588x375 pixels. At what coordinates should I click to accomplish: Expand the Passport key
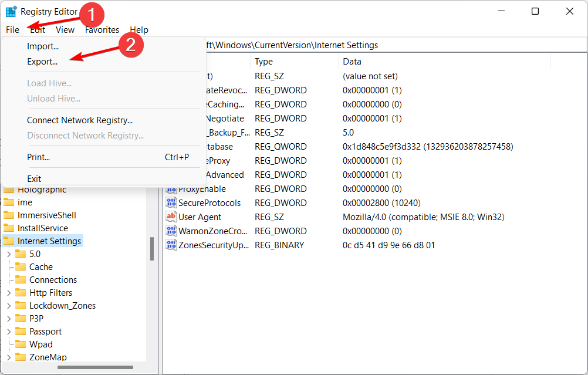(x=9, y=332)
